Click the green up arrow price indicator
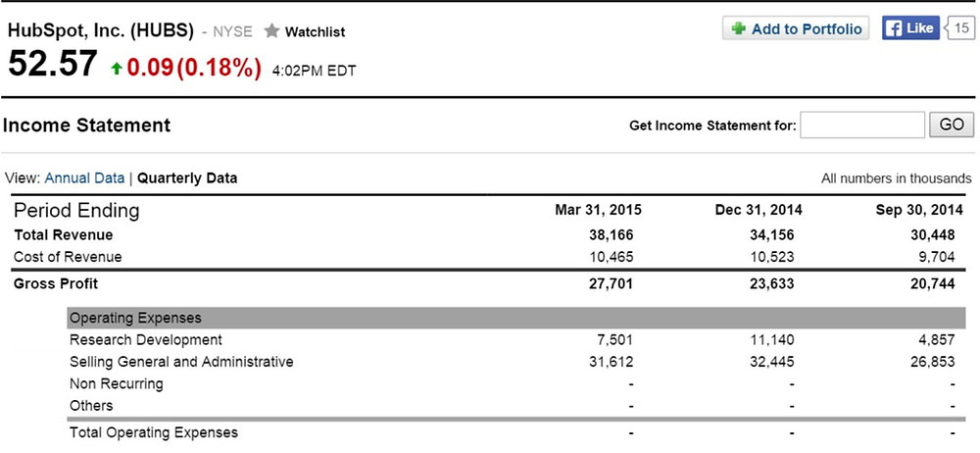 [x=117, y=69]
